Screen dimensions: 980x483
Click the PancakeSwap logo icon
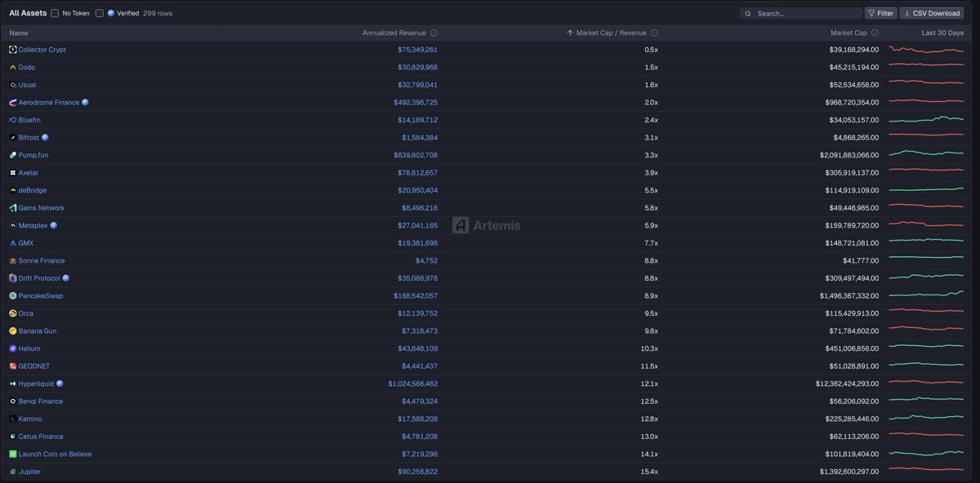point(12,295)
